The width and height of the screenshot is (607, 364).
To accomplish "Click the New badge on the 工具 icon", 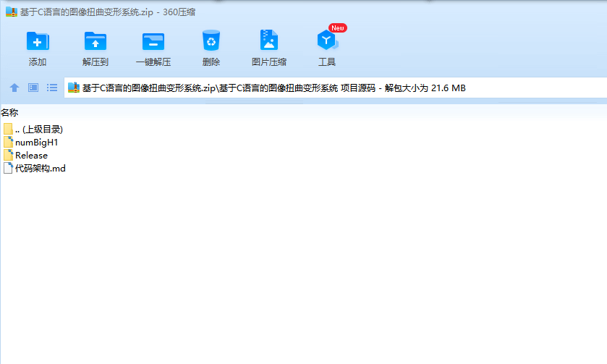I will tap(338, 28).
